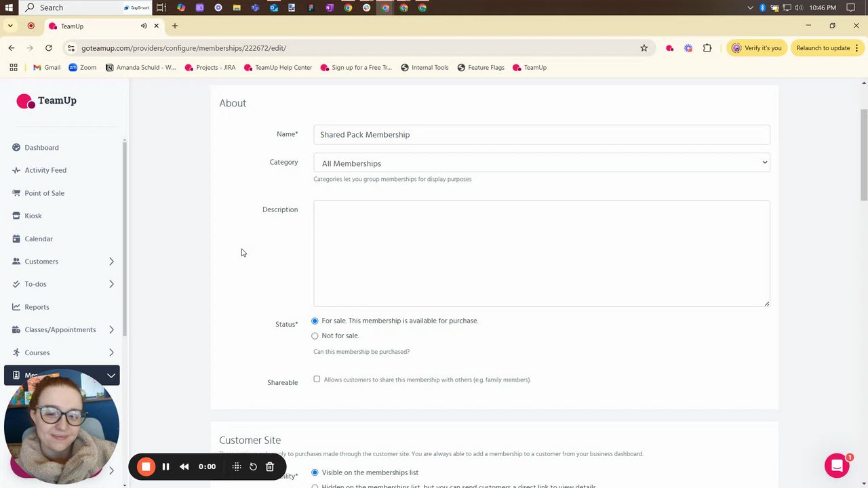The width and height of the screenshot is (868, 488).
Task: Expand the To-dos sidebar menu
Action: [111, 284]
